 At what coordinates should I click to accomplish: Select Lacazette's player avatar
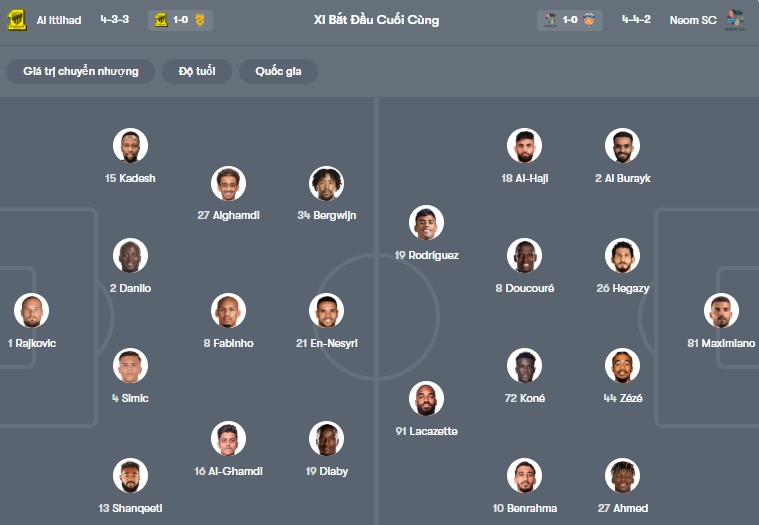[x=426, y=399]
